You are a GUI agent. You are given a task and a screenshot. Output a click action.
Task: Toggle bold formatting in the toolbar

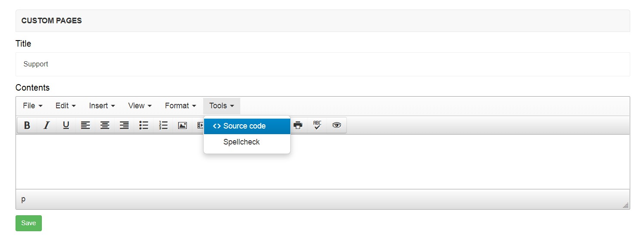27,126
